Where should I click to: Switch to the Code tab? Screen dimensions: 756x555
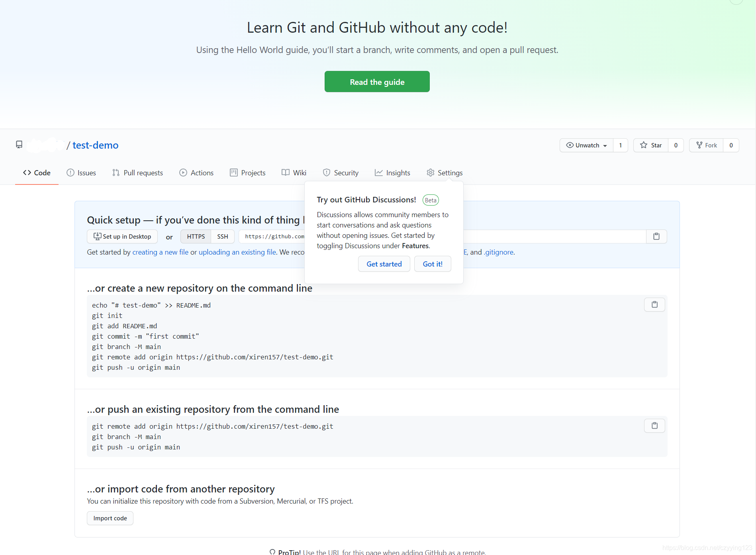[37, 173]
